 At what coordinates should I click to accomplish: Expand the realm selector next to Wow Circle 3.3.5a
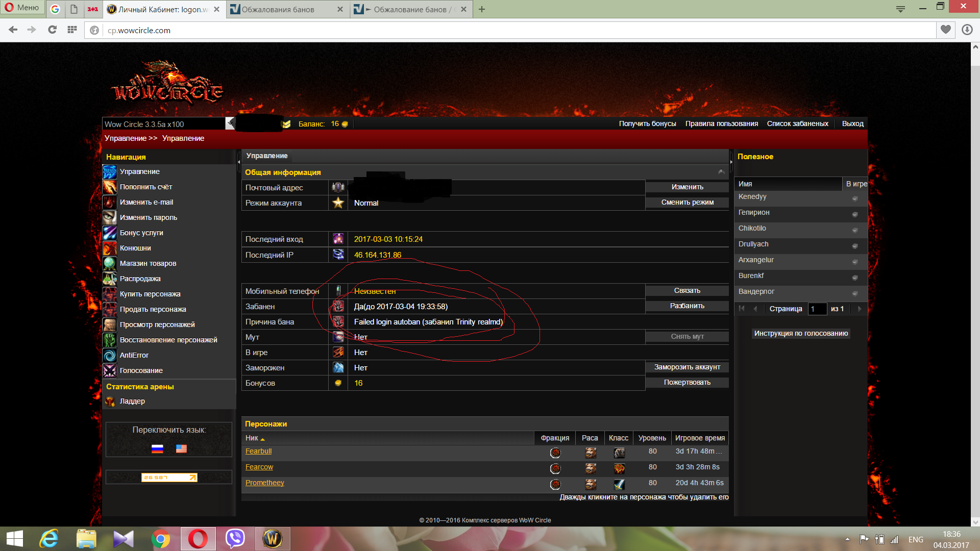click(x=230, y=123)
